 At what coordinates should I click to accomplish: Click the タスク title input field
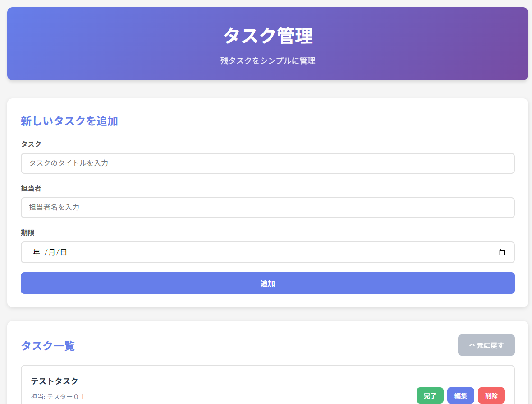coord(267,163)
